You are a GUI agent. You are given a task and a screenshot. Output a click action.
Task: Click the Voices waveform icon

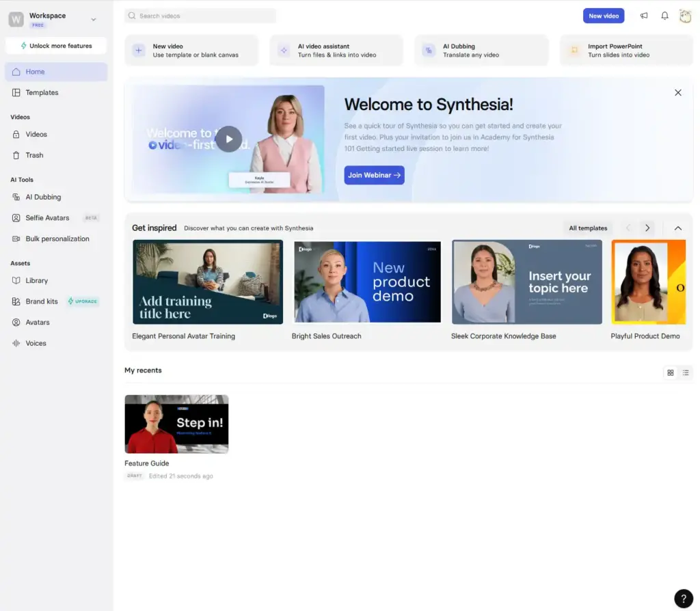pyautogui.click(x=16, y=343)
